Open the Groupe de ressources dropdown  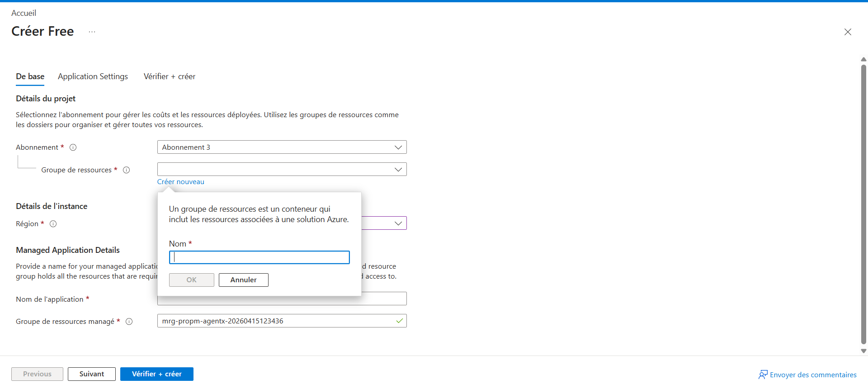[x=398, y=170]
